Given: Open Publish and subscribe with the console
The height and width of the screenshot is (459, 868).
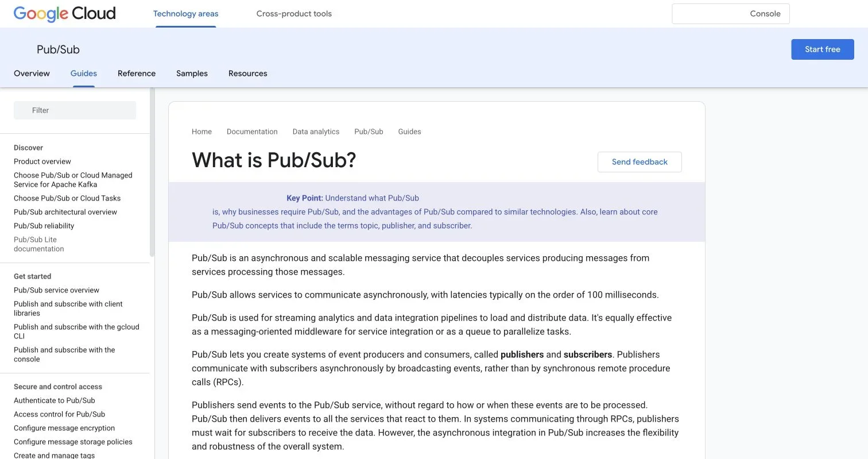Looking at the screenshot, I should tap(64, 354).
